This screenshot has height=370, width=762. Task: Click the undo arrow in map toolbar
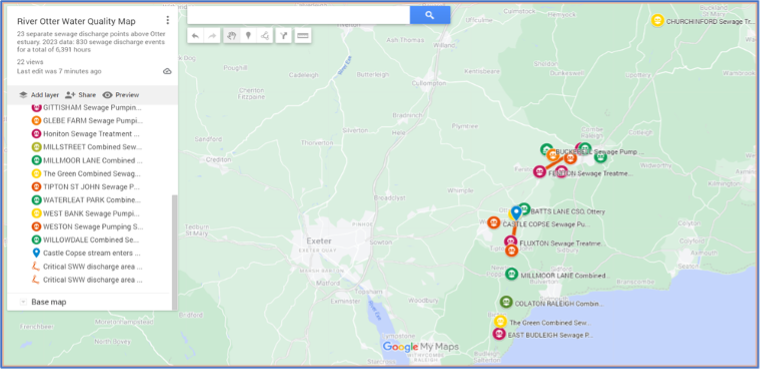click(x=195, y=35)
